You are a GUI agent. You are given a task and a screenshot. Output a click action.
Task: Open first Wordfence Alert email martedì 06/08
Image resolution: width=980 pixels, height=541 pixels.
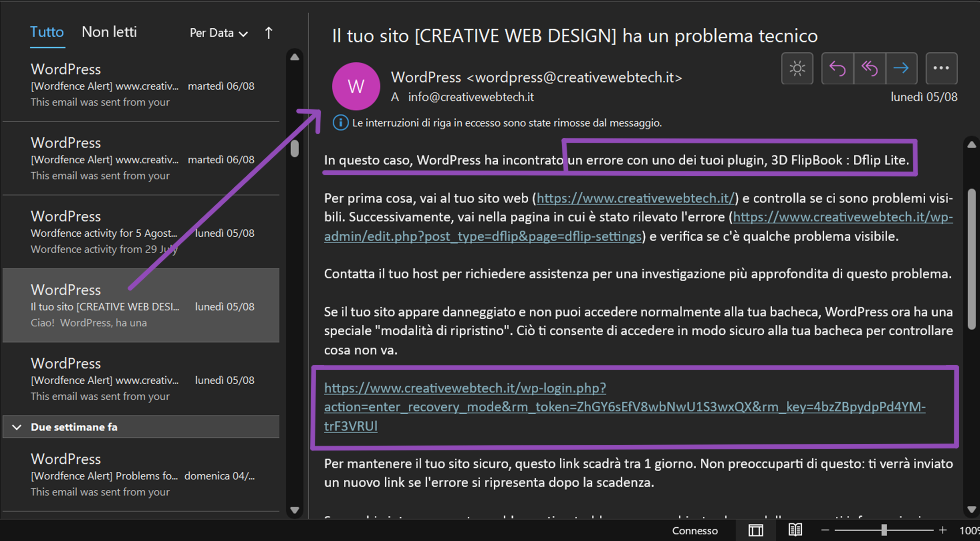[141, 85]
